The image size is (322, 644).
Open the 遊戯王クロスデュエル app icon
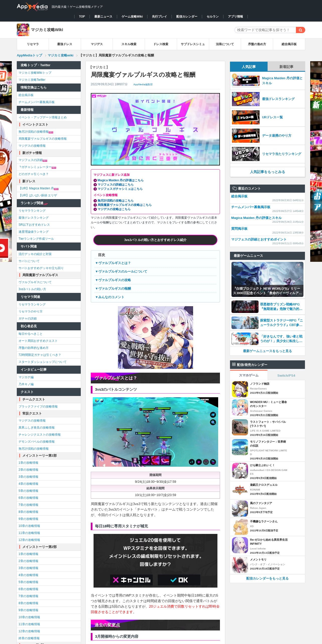click(x=240, y=490)
